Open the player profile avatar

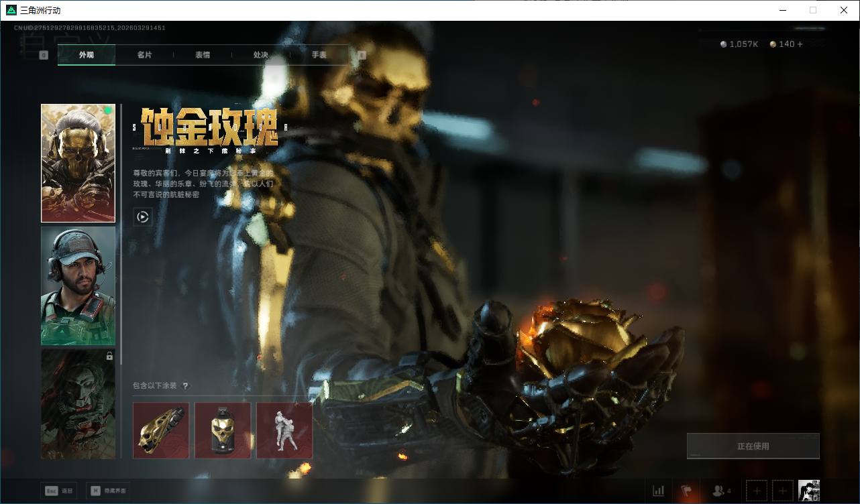click(x=809, y=491)
